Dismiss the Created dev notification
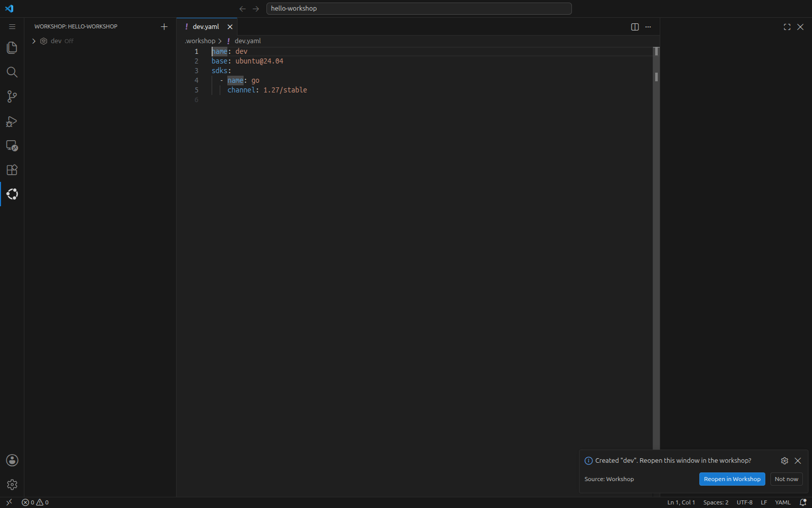 (x=798, y=461)
